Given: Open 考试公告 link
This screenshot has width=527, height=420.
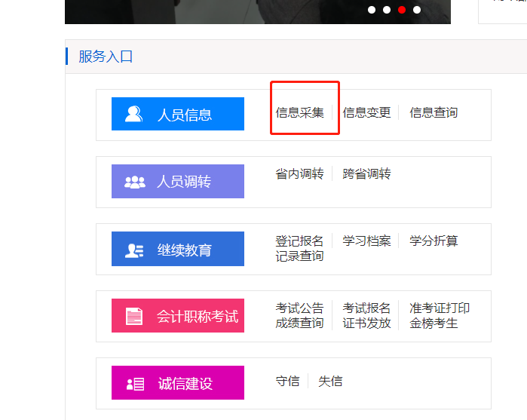Looking at the screenshot, I should pos(300,308).
